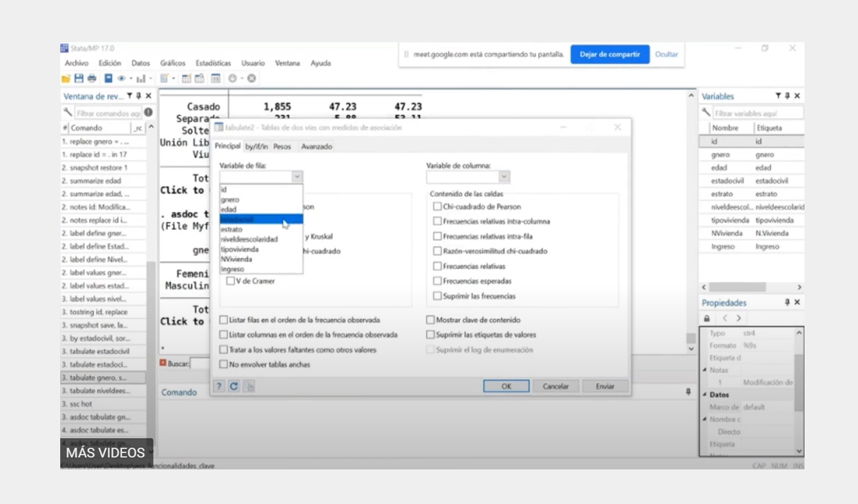
Task: Click Dejar de compartir button
Action: coord(610,54)
